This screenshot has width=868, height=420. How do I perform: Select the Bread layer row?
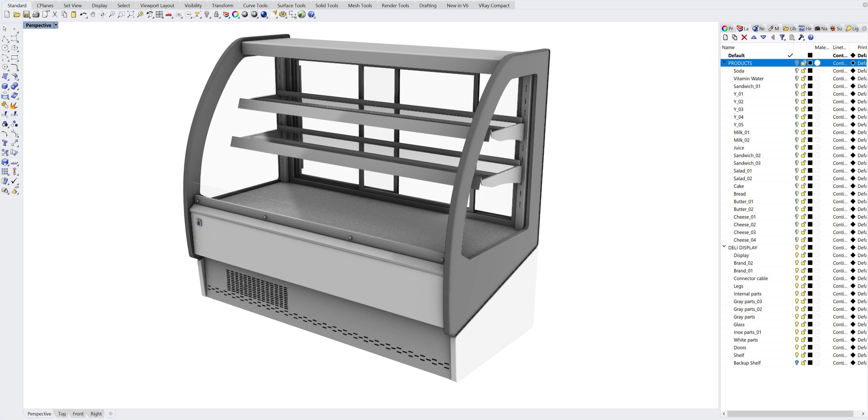point(793,193)
